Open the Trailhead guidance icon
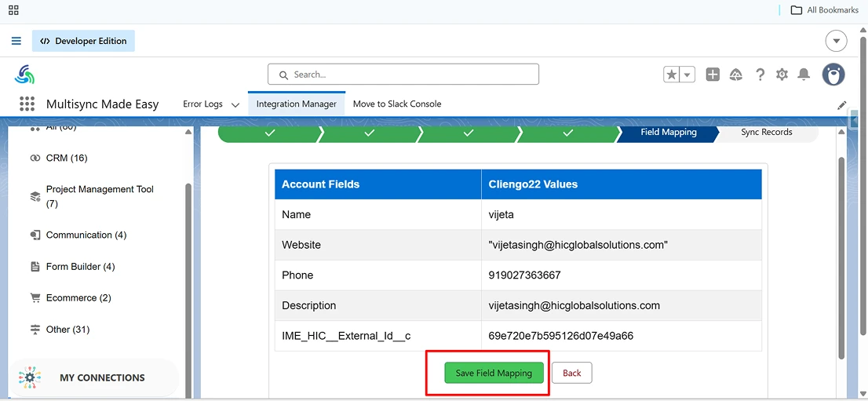Viewport: 868px width, 401px height. 736,75
